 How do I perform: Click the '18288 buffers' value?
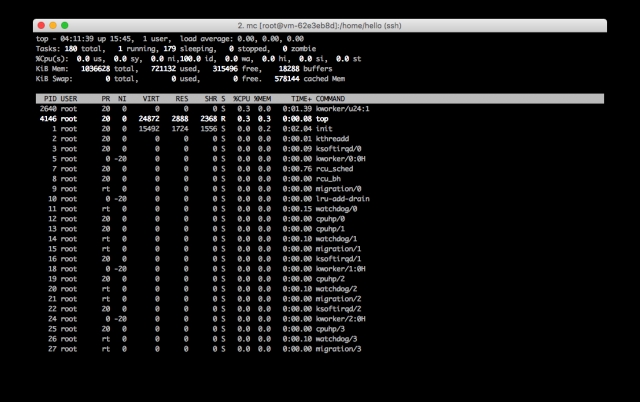coord(306,69)
